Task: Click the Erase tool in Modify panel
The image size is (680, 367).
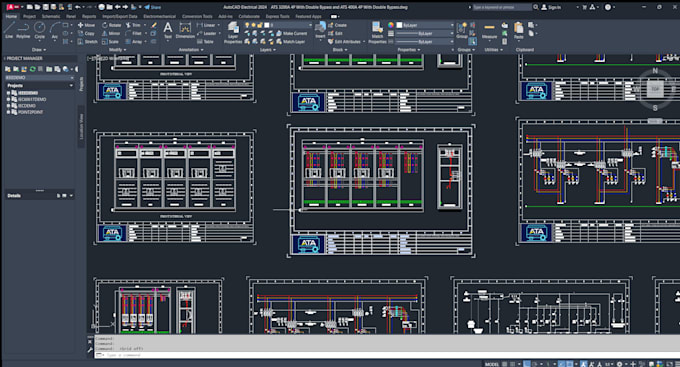Action: point(154,25)
